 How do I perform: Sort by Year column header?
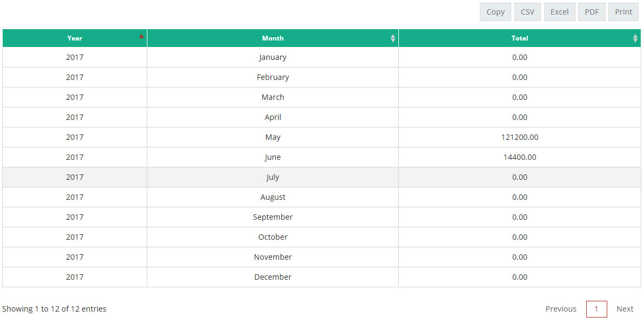pos(74,38)
